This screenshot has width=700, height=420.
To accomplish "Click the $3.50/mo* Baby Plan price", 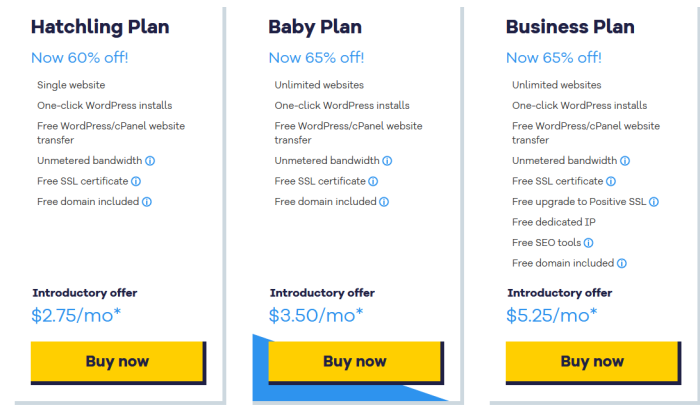I will pyautogui.click(x=316, y=315).
